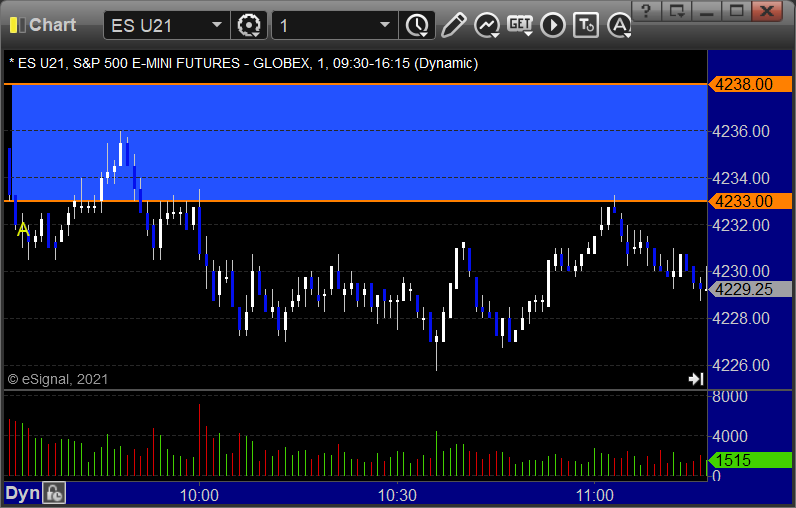The height and width of the screenshot is (508, 796).
Task: Select the orange 4233.00 price label
Action: [x=750, y=201]
